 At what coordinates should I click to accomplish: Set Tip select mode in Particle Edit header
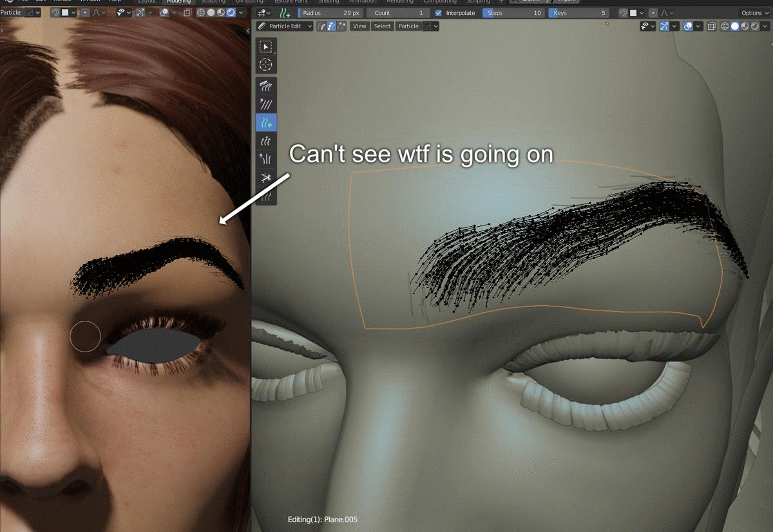(341, 26)
